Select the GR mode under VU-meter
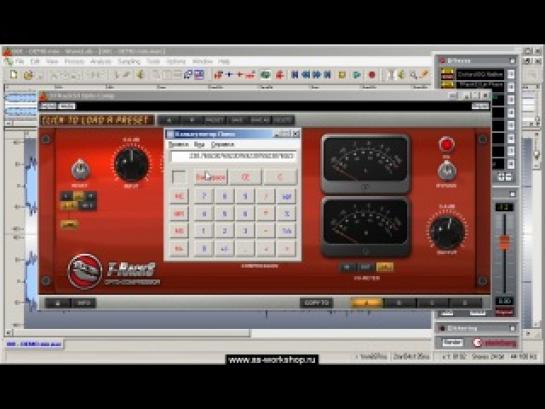This screenshot has height=409, width=545. tap(384, 267)
